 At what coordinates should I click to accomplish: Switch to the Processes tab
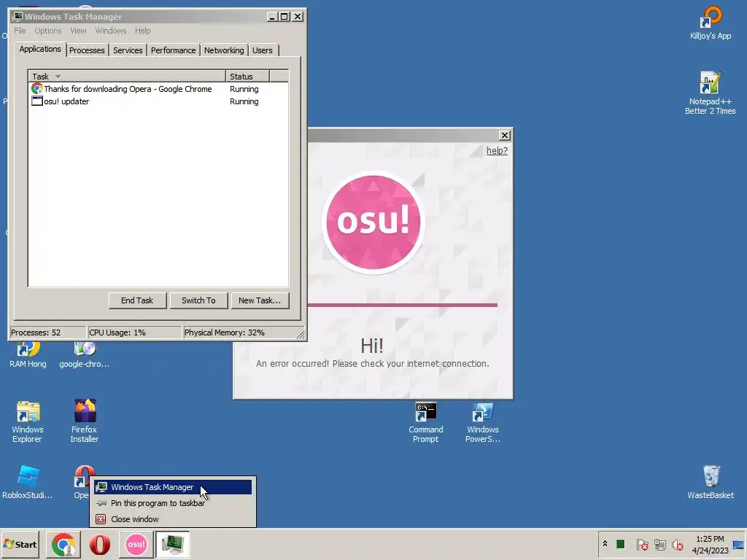[x=87, y=50]
